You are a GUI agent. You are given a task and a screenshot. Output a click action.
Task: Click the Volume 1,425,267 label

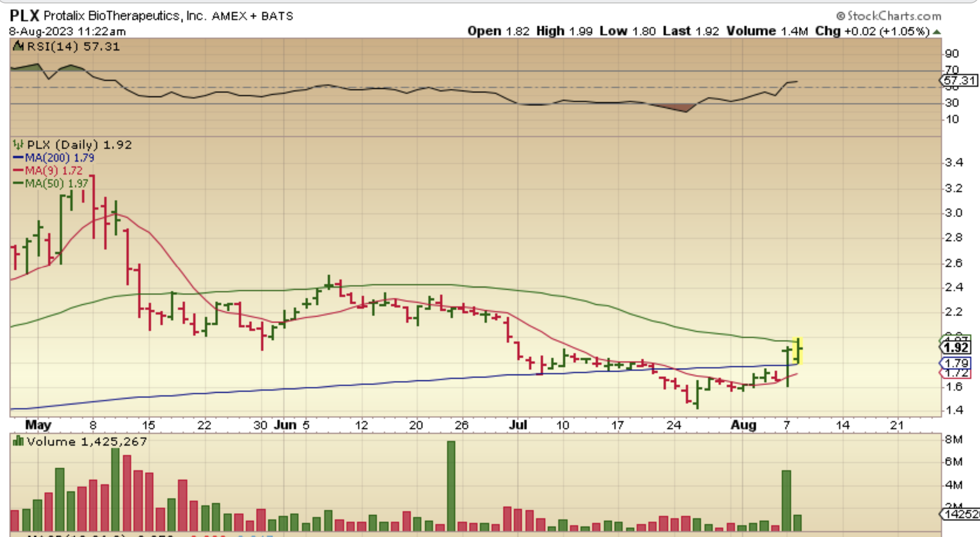click(87, 441)
